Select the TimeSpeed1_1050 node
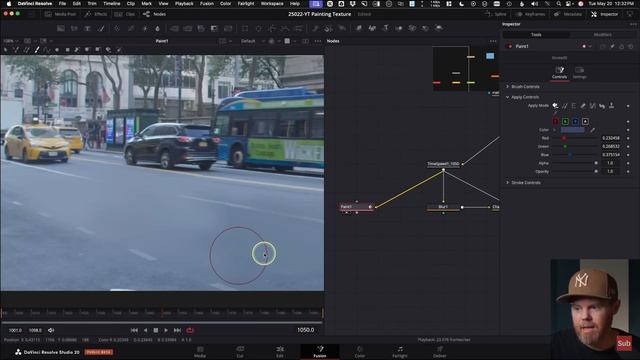The height and width of the screenshot is (360, 640). click(x=443, y=164)
